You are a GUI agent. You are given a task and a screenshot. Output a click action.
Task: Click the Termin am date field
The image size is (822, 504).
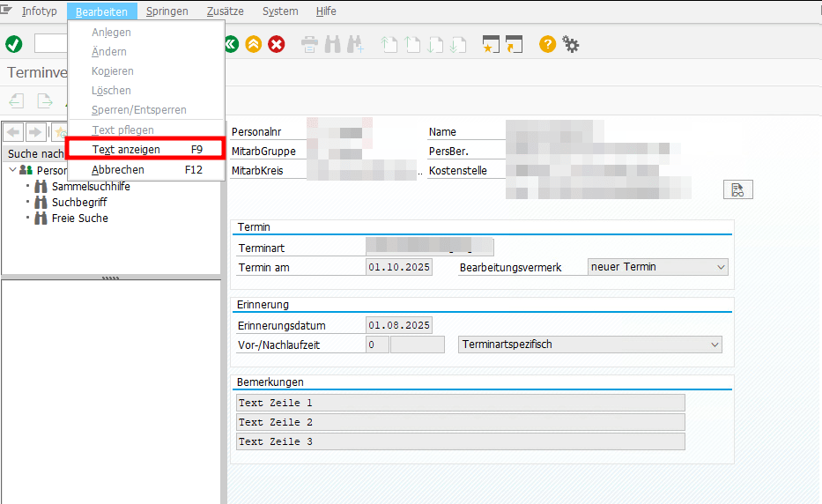pyautogui.click(x=399, y=267)
